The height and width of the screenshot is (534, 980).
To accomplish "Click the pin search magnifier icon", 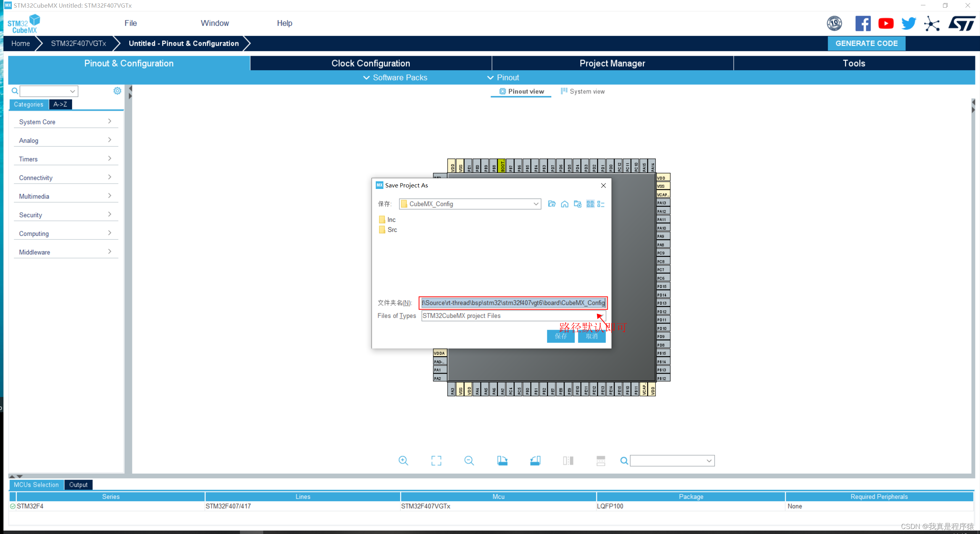I will pos(624,461).
